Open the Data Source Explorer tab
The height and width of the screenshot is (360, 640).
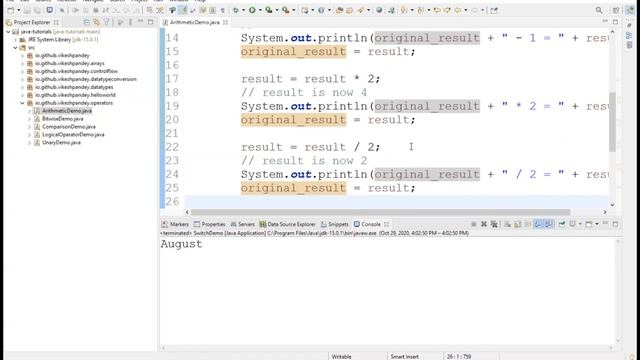(287, 224)
